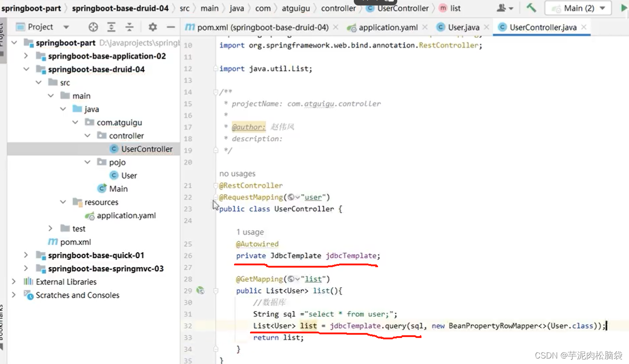Collapse the controller package
The width and height of the screenshot is (629, 364).
point(88,136)
